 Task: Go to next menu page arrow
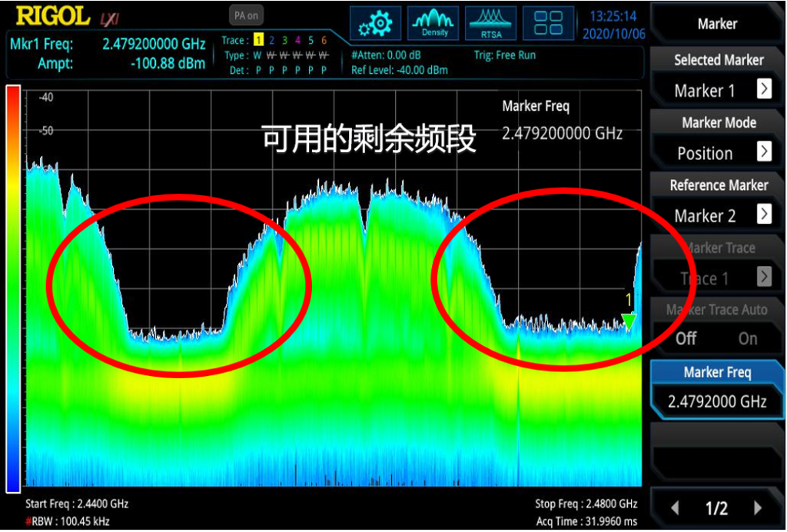pyautogui.click(x=757, y=507)
